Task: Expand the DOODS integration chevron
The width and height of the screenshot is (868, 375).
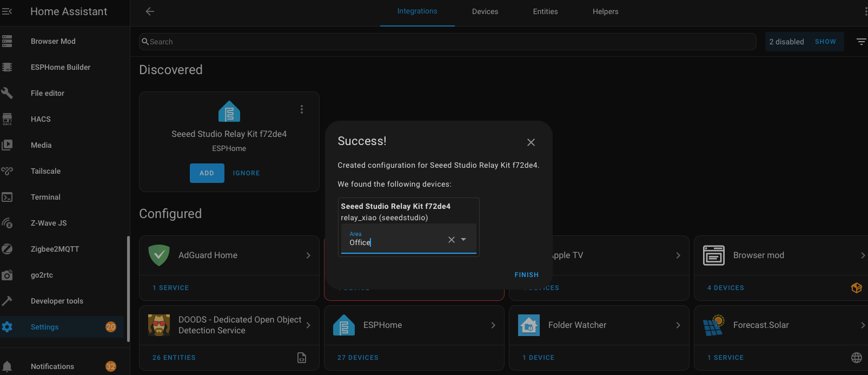Action: pyautogui.click(x=308, y=325)
